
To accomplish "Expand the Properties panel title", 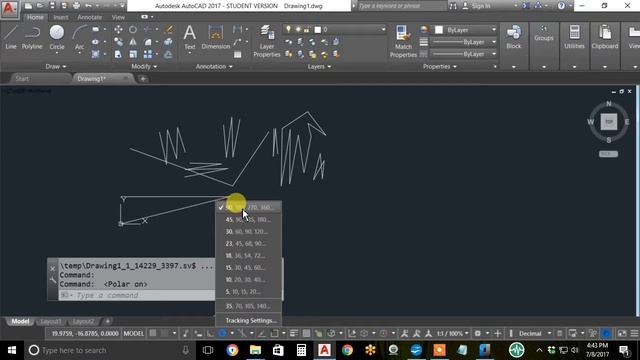I will point(440,67).
